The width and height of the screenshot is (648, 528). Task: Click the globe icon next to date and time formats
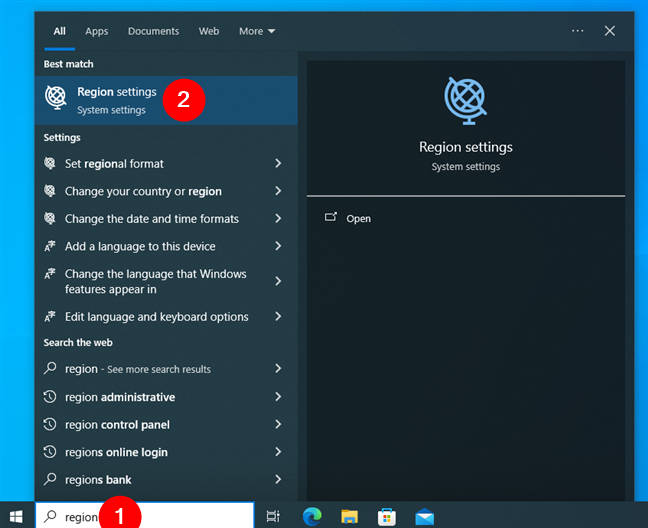click(50, 218)
